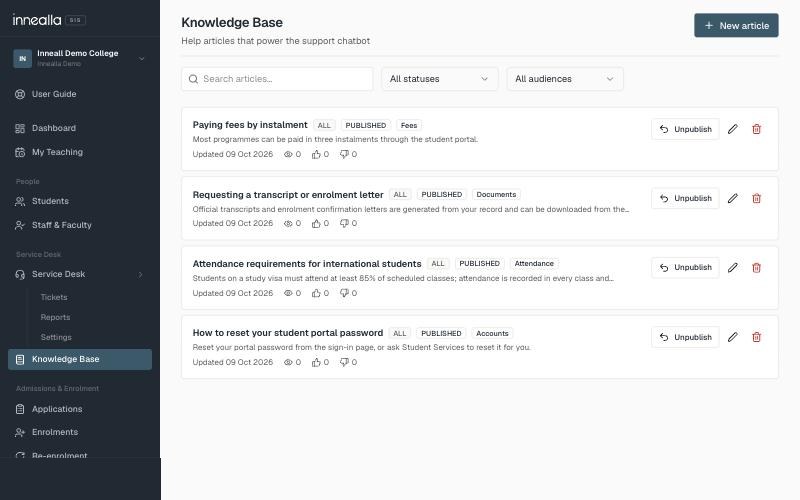Edit the Attendance requirements article
The height and width of the screenshot is (500, 800).
732,267
